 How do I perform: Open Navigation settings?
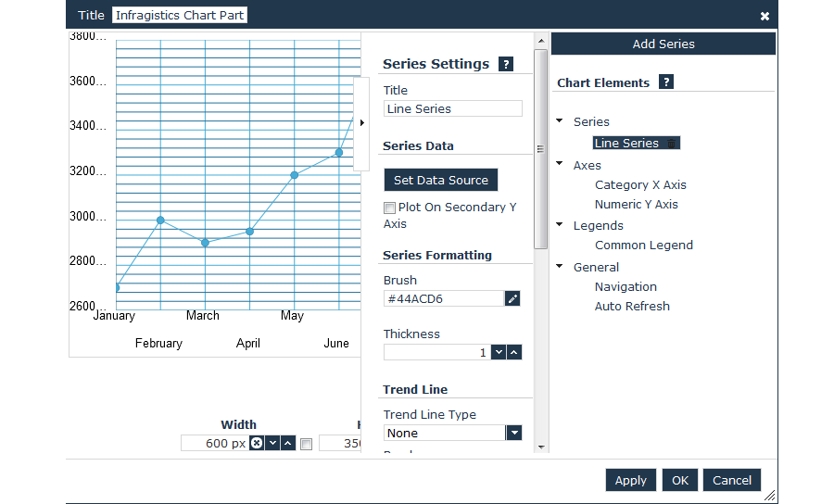(625, 287)
